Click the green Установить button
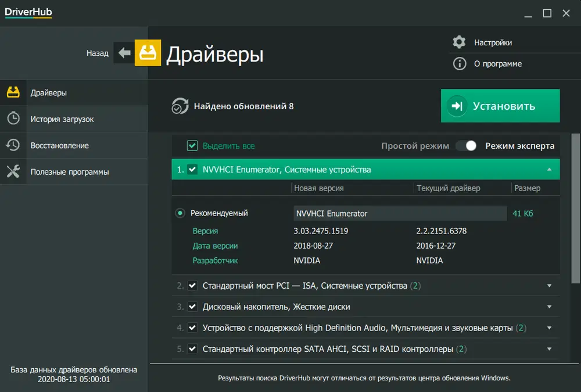Viewport: 581px width, 392px height. (x=500, y=106)
